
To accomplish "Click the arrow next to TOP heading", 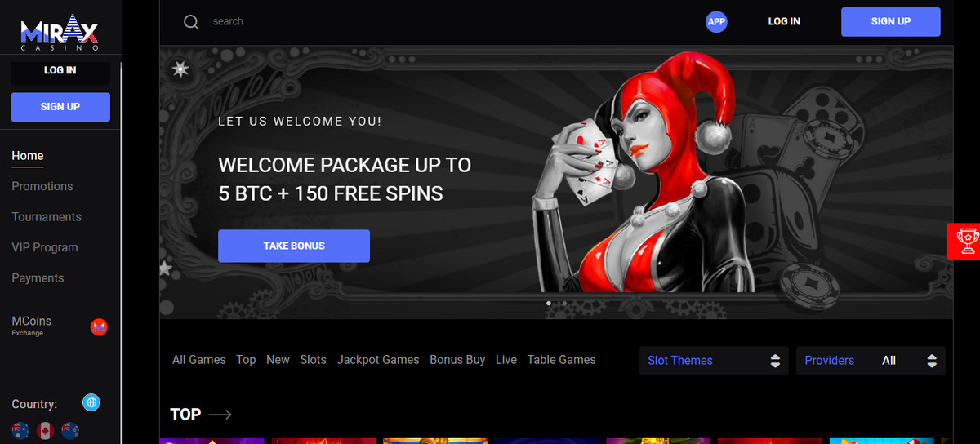I will coord(220,415).
